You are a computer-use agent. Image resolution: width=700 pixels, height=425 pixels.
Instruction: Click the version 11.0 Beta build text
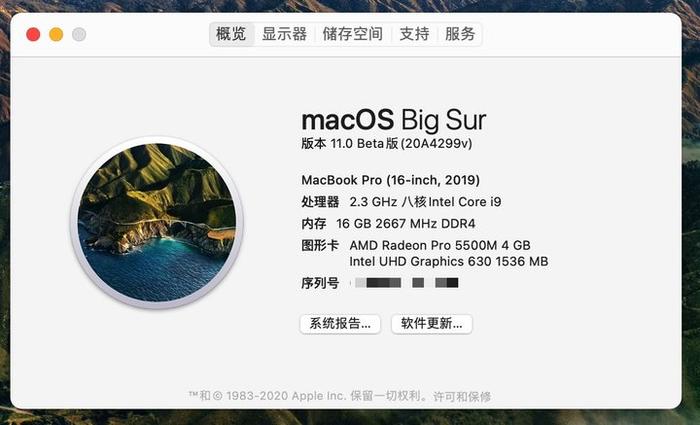pyautogui.click(x=387, y=143)
